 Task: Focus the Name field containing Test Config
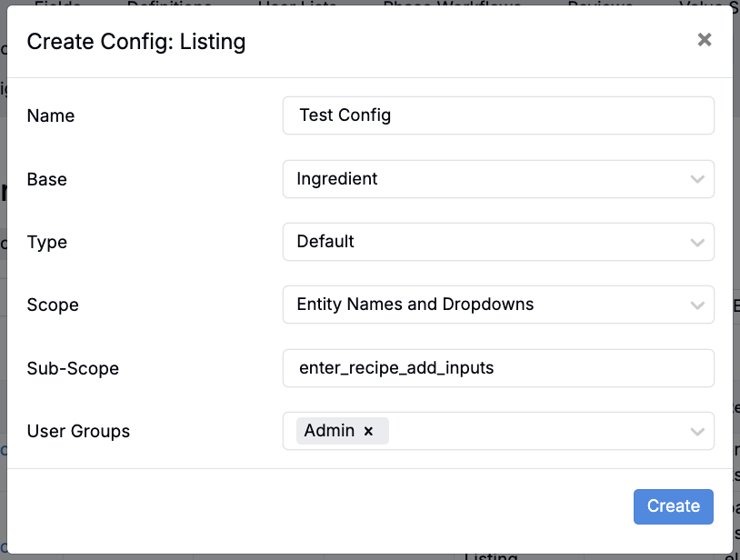pyautogui.click(x=498, y=115)
